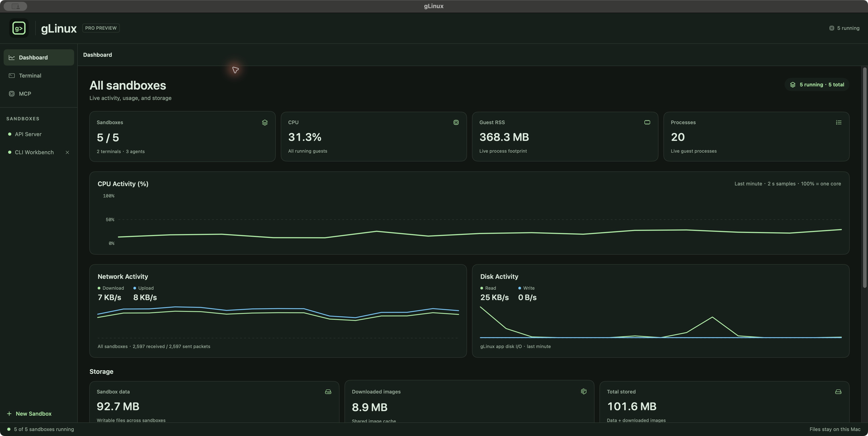868x436 pixels.
Task: Close the CLI Workbench sandbox
Action: pos(67,152)
